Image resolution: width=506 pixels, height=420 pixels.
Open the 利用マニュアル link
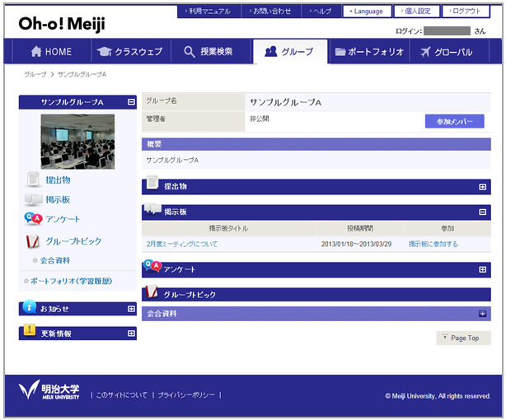click(209, 12)
